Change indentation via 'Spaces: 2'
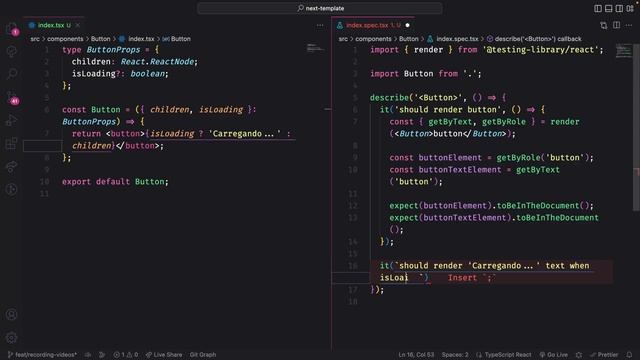Viewport: 640px width, 360px height. pyautogui.click(x=455, y=355)
